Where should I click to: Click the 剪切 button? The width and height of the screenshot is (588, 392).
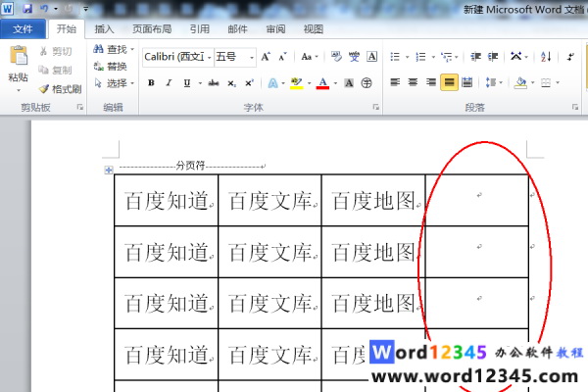[x=56, y=51]
